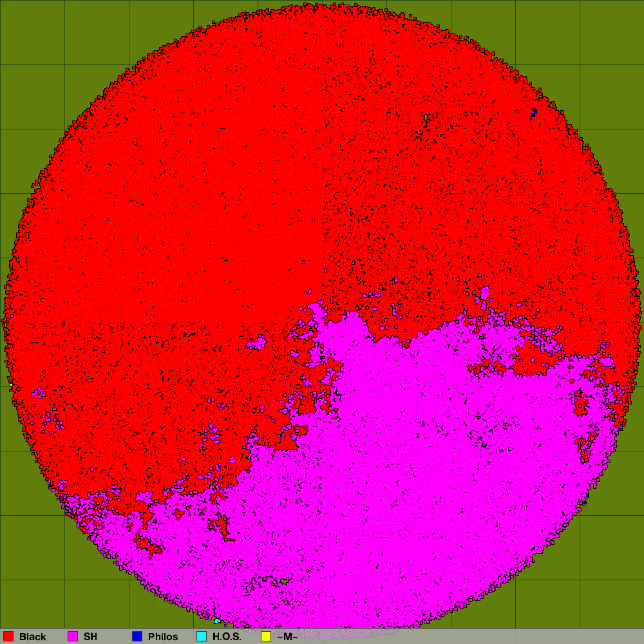Select the "SH" legend label

click(90, 637)
